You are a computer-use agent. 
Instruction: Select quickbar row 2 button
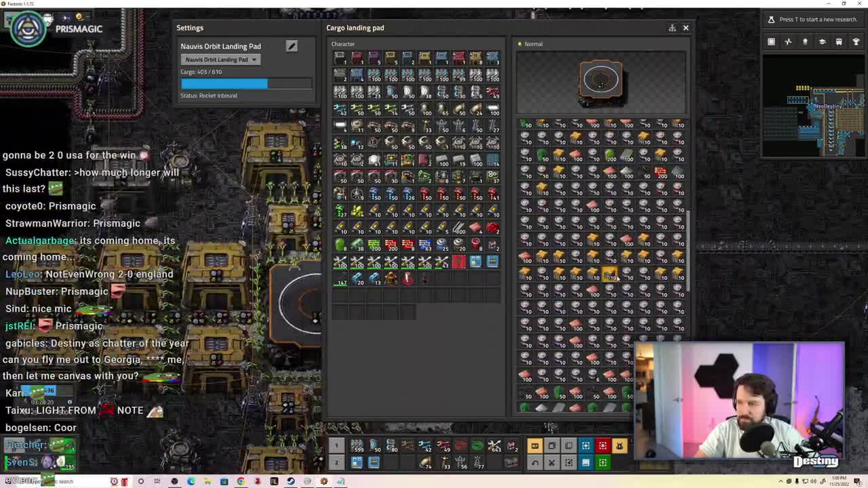point(336,462)
